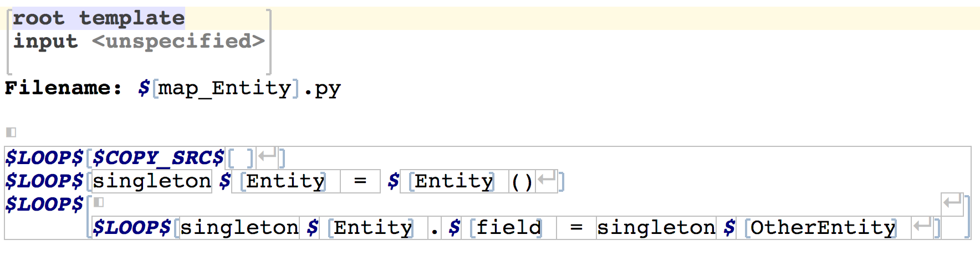Click the .py filename extension
This screenshot has width=980, height=255.
(322, 89)
